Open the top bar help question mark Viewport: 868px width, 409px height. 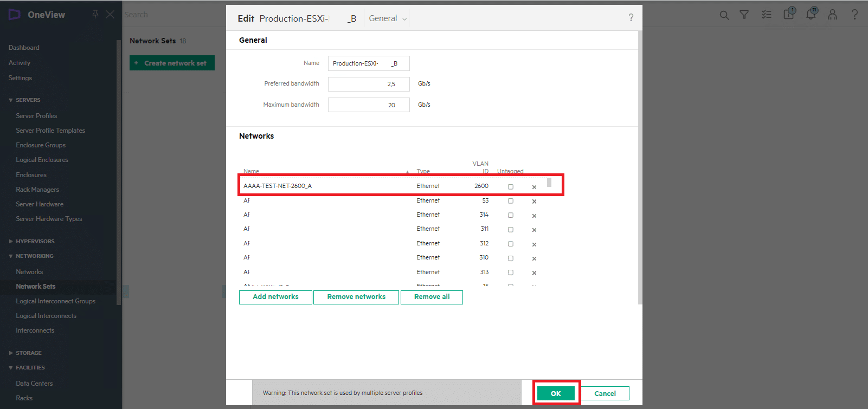(x=854, y=15)
